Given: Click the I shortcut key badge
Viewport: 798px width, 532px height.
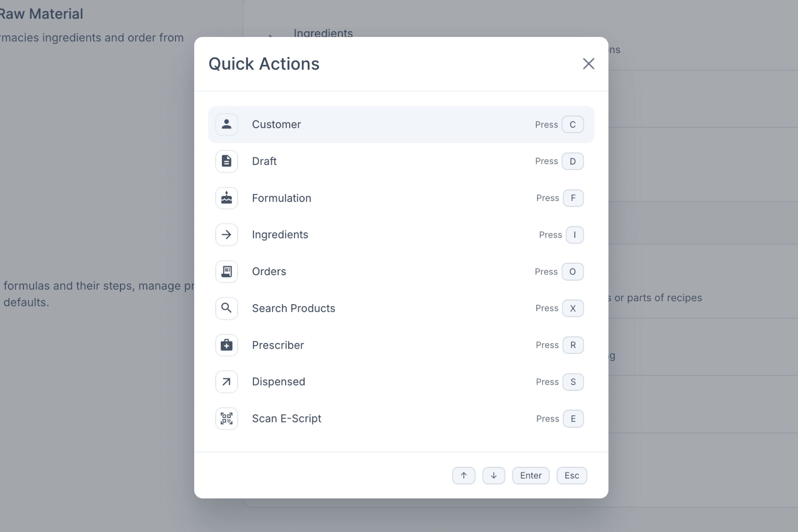Looking at the screenshot, I should pyautogui.click(x=575, y=235).
